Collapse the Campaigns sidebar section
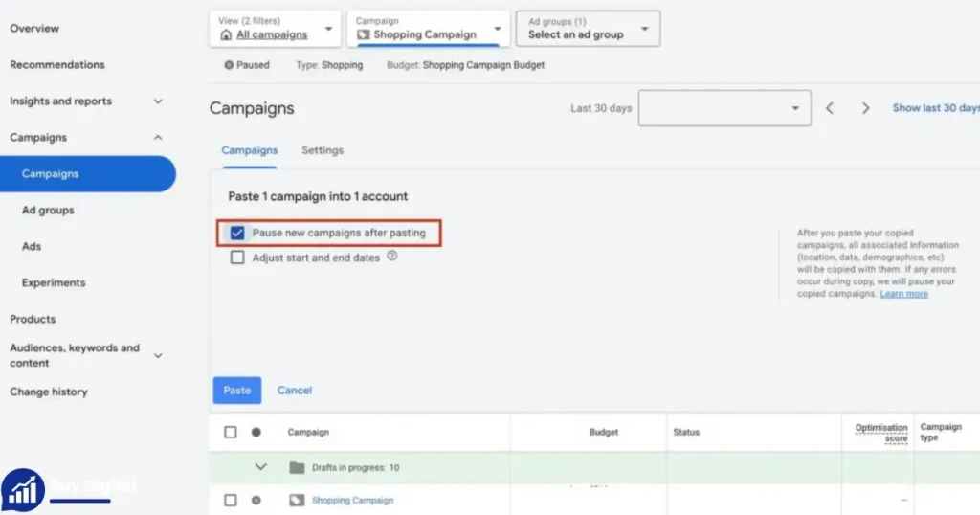The width and height of the screenshot is (980, 515). (158, 138)
